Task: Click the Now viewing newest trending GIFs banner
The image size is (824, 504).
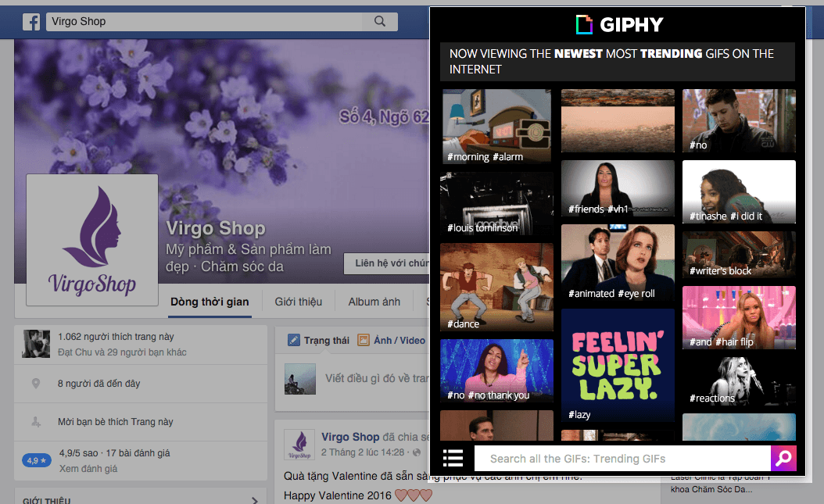Action: 618,62
